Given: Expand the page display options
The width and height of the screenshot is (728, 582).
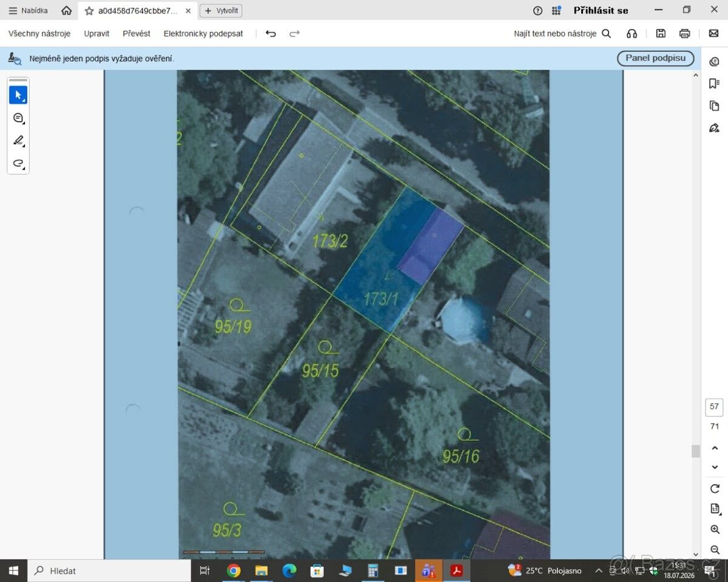Looking at the screenshot, I should pyautogui.click(x=715, y=509).
